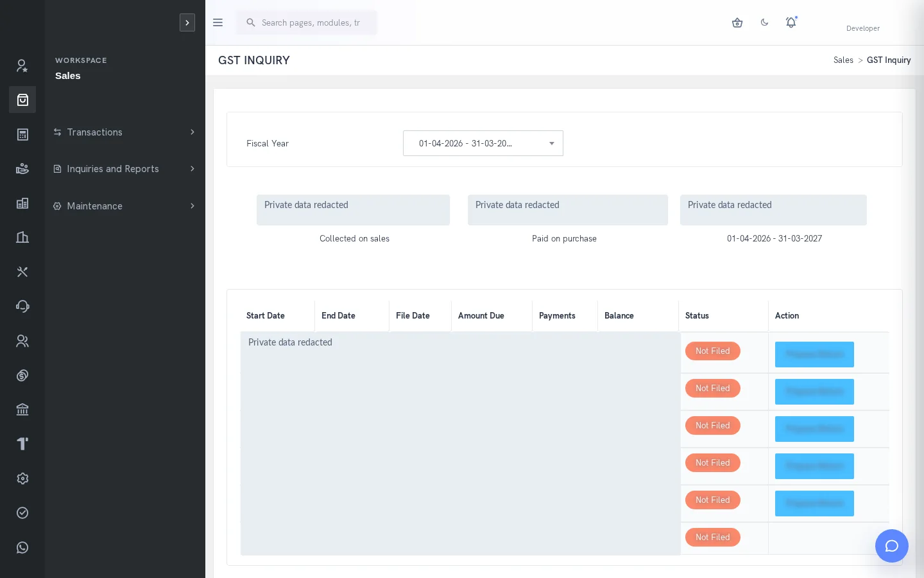Image resolution: width=924 pixels, height=578 pixels.
Task: Open the notifications bell
Action: click(791, 22)
